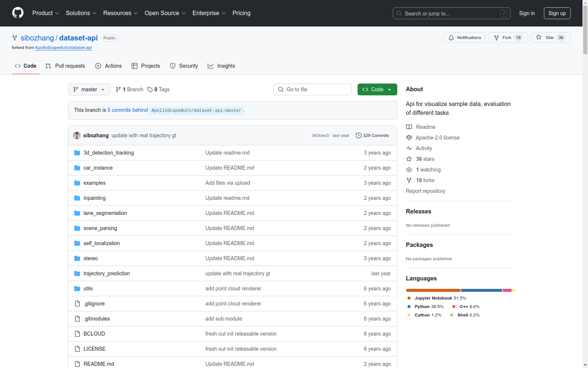Star this repository
This screenshot has width=588, height=368.
click(x=551, y=38)
